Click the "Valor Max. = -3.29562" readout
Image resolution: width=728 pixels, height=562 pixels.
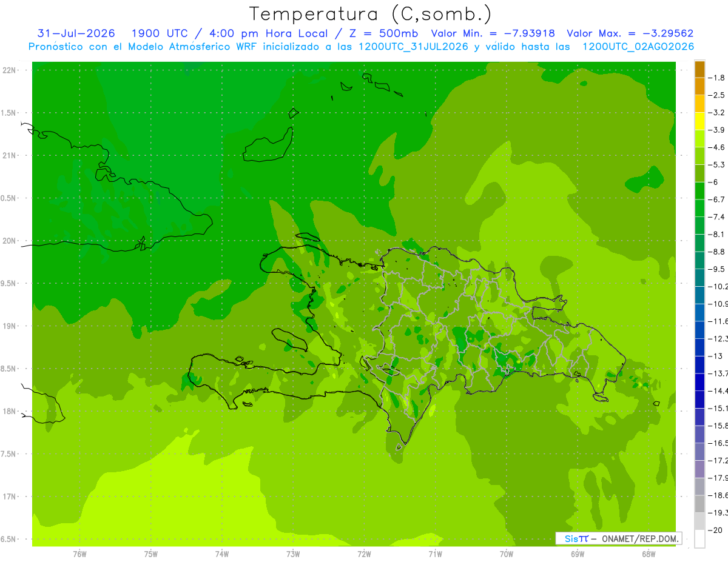[x=630, y=33]
